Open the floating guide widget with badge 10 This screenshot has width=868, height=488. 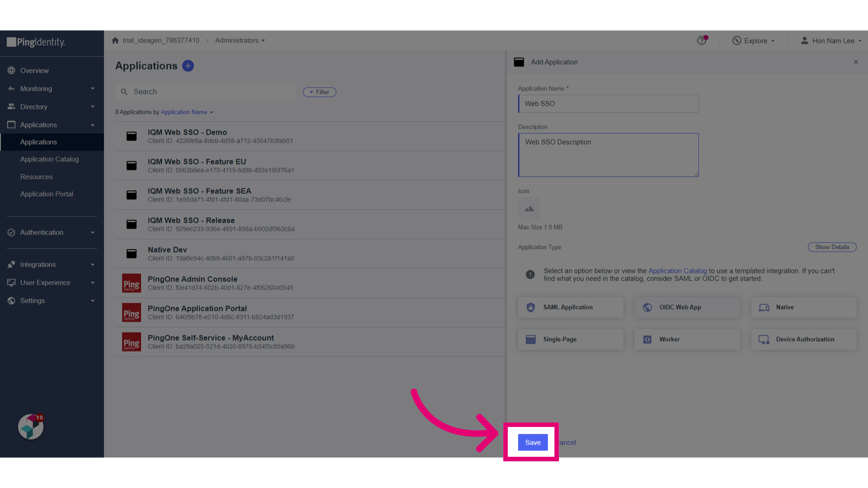(31, 426)
